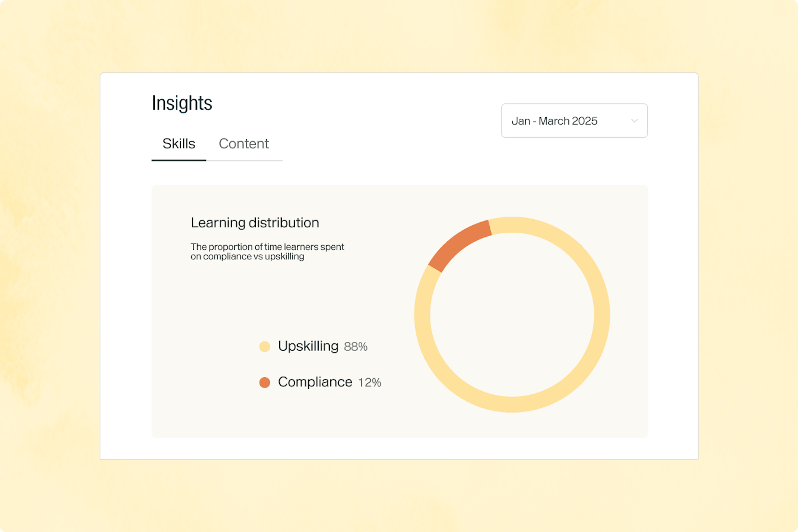The image size is (798, 532).
Task: Click the chevron arrow in date selector
Action: coord(634,121)
